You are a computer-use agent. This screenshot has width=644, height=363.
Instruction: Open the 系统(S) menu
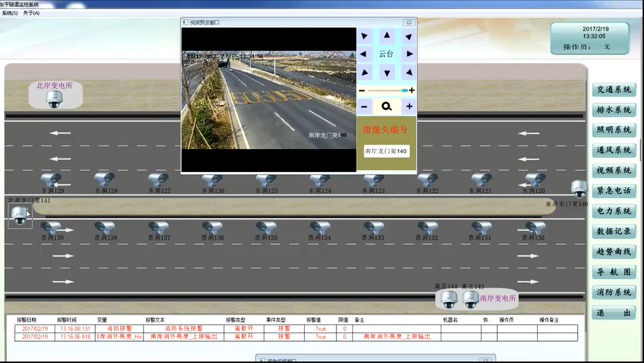10,13
